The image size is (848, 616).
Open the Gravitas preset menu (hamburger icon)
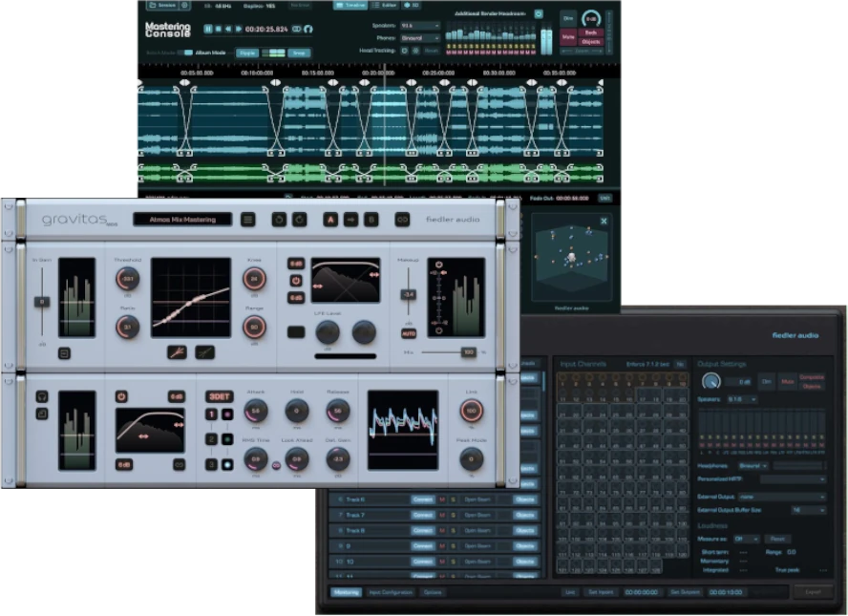point(248,220)
